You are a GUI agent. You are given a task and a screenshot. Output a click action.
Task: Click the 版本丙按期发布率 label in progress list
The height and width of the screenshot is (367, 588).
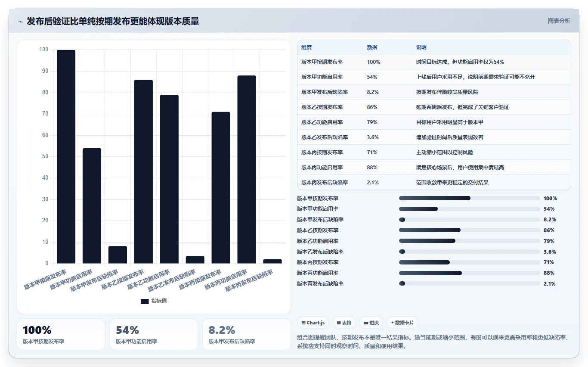(318, 262)
